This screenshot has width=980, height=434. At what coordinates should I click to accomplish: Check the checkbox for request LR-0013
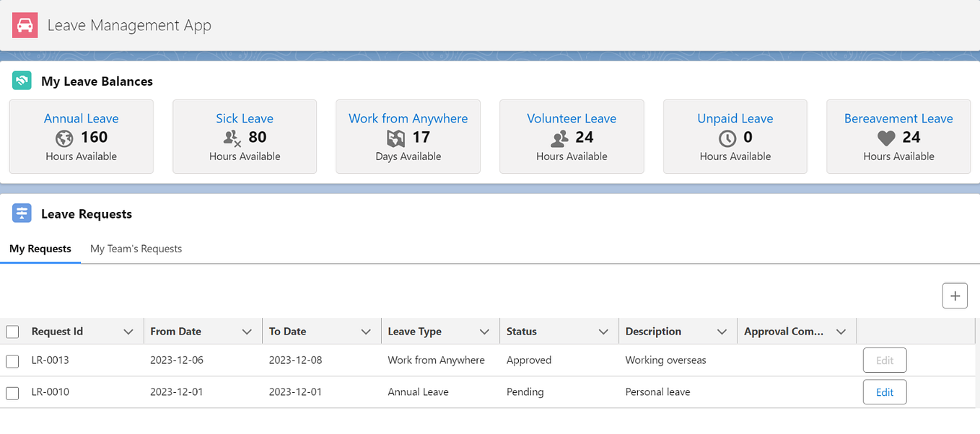click(12, 360)
